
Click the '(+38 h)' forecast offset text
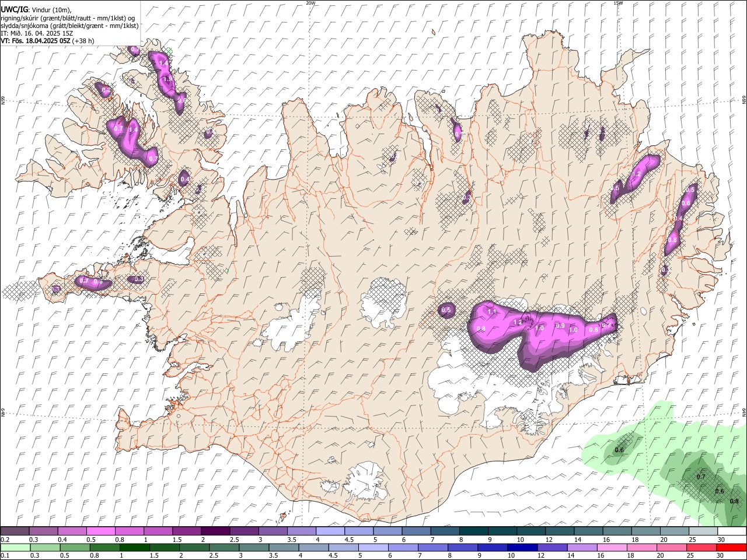(83, 41)
